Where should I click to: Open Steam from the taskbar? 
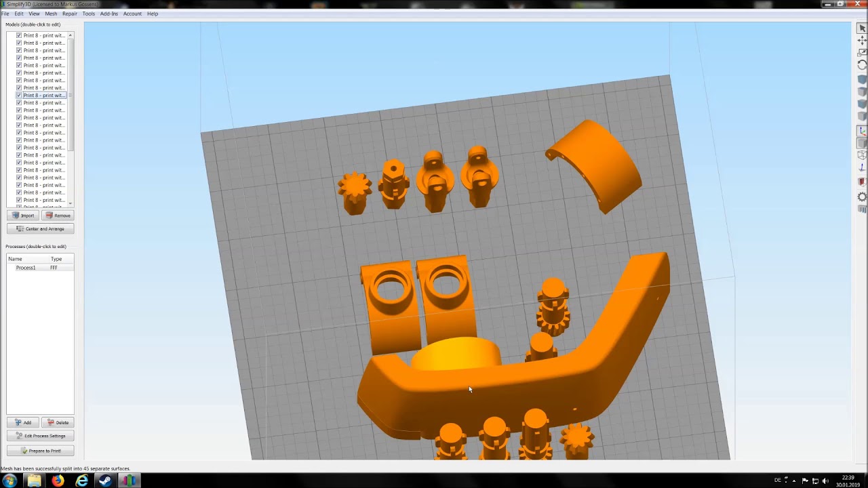105,481
